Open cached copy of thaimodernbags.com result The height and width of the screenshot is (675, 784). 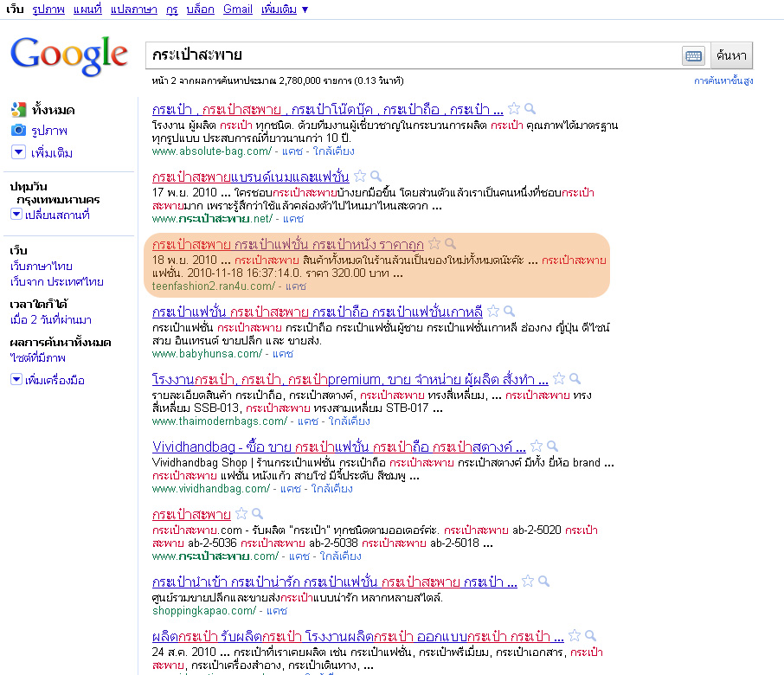pos(308,421)
